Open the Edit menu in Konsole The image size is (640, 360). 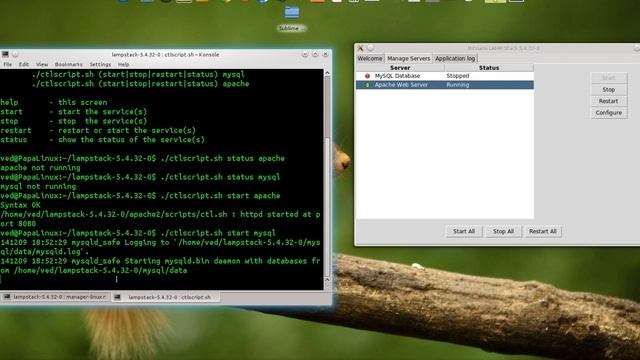tap(24, 64)
